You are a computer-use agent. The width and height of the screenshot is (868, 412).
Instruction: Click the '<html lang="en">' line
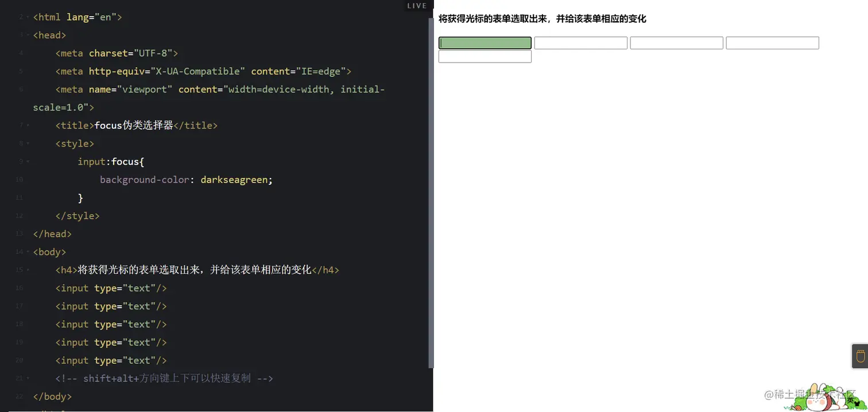tap(77, 17)
